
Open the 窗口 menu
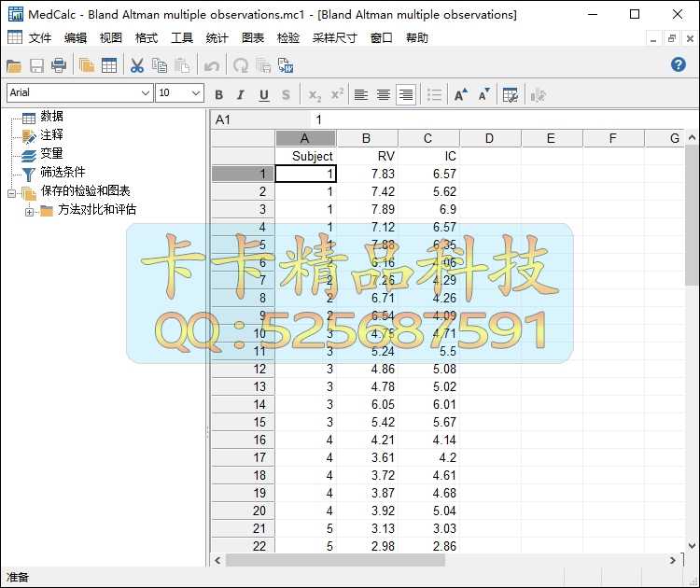click(381, 38)
